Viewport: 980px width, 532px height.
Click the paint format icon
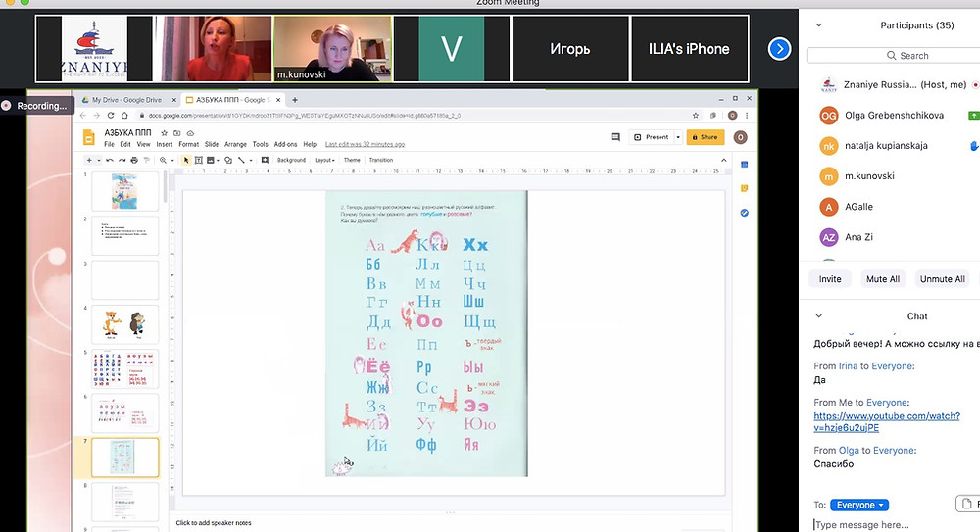point(146,160)
